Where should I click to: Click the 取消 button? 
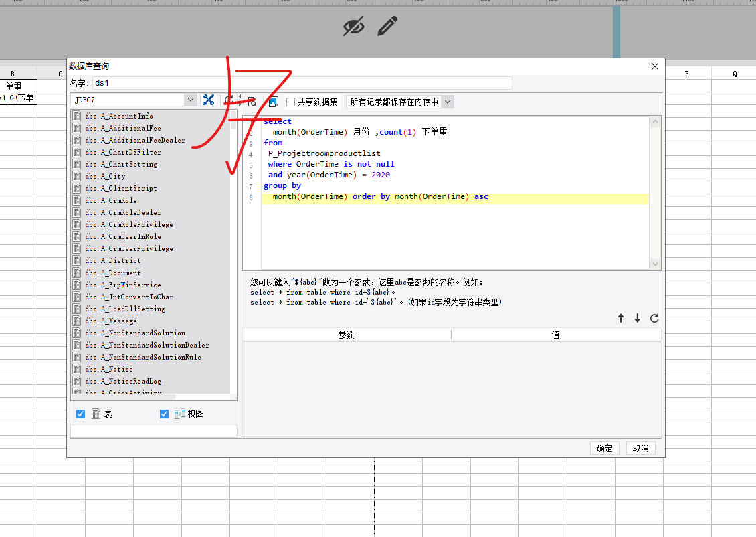641,448
